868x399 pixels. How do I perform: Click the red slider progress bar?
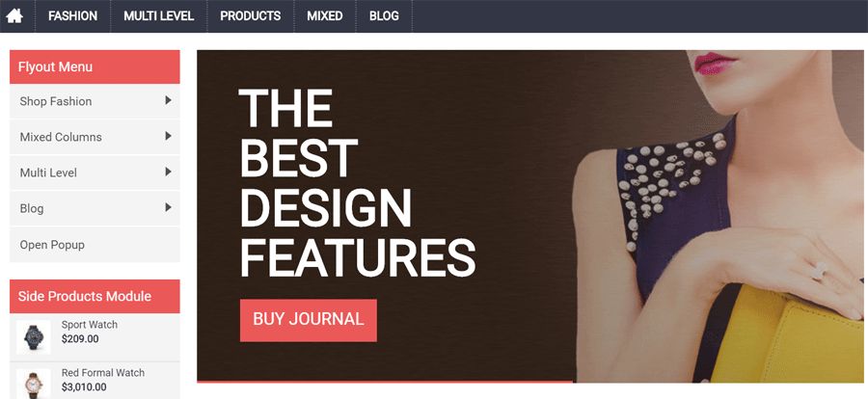point(385,382)
